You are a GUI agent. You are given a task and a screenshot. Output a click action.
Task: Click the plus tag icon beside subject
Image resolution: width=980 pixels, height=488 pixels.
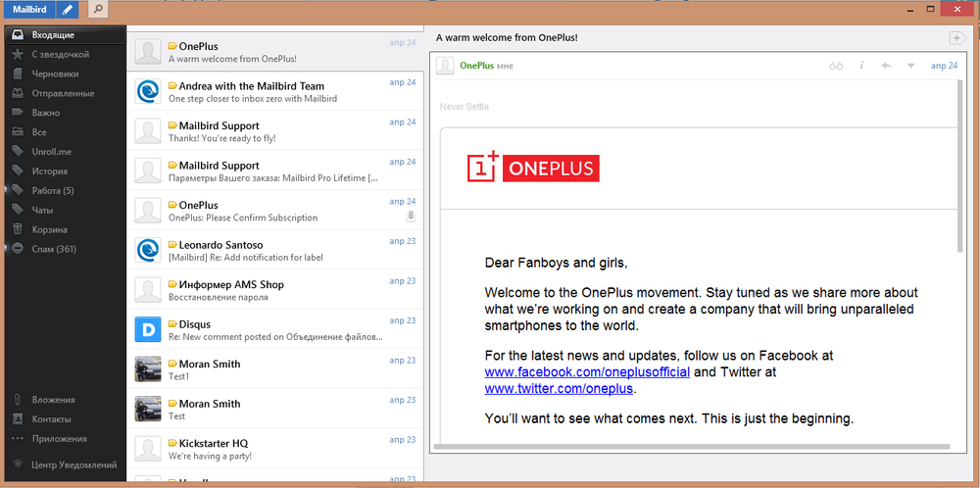pos(957,38)
